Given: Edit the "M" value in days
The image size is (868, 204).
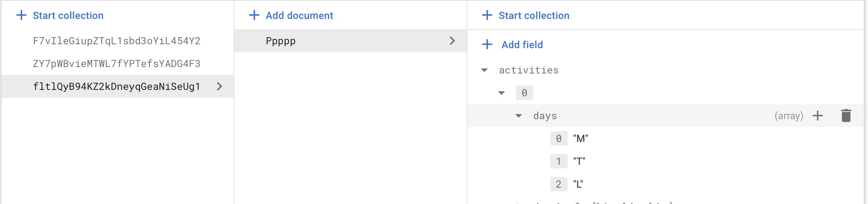Looking at the screenshot, I should 580,139.
